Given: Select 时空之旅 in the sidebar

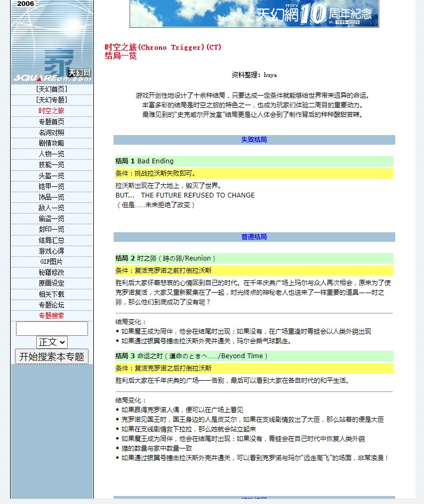Looking at the screenshot, I should [x=52, y=111].
